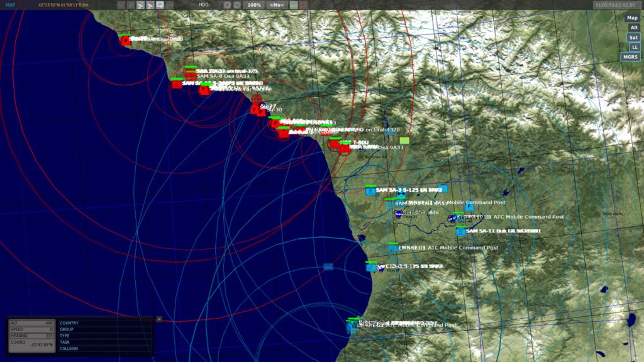The height and width of the screenshot is (362, 644).
Task: Select the blue SAM SA-3 S-125 unit icon
Action: (x=370, y=191)
